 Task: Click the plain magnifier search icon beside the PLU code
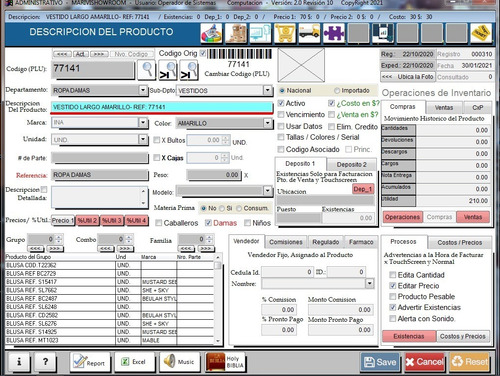click(x=147, y=70)
